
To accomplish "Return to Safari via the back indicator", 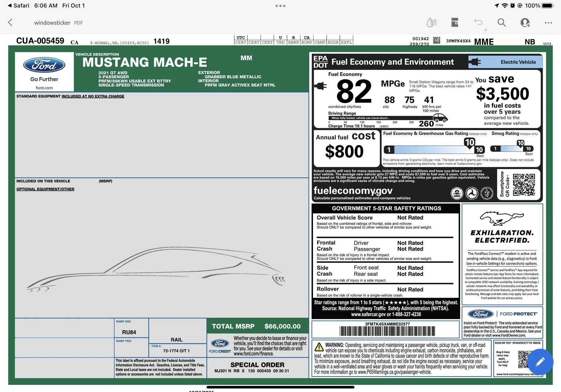I will 19,6.
